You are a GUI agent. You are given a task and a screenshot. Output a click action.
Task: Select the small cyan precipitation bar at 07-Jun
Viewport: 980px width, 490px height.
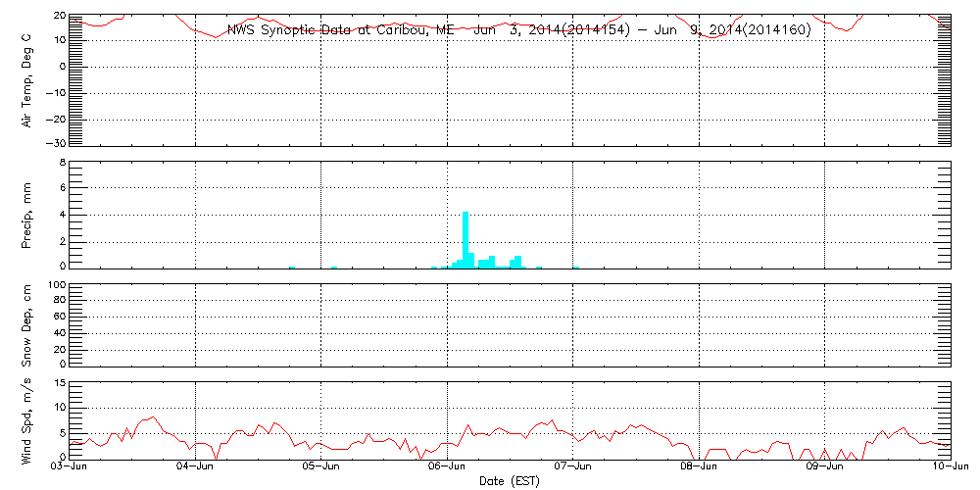point(576,267)
